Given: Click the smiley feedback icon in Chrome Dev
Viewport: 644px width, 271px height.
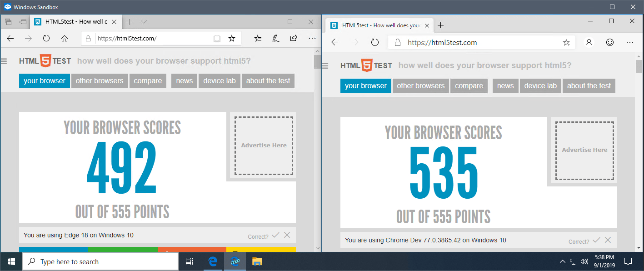Looking at the screenshot, I should (610, 42).
